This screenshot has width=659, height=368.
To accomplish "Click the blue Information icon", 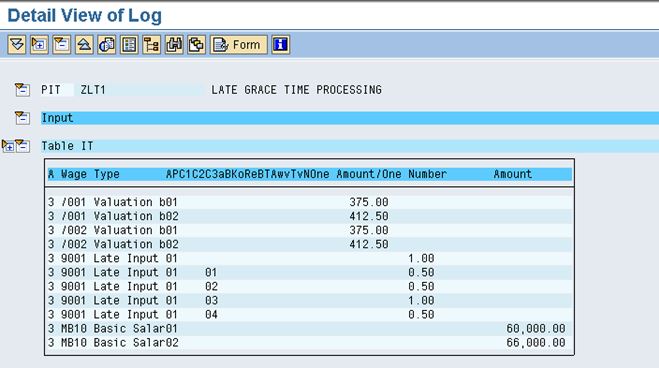I will (281, 45).
